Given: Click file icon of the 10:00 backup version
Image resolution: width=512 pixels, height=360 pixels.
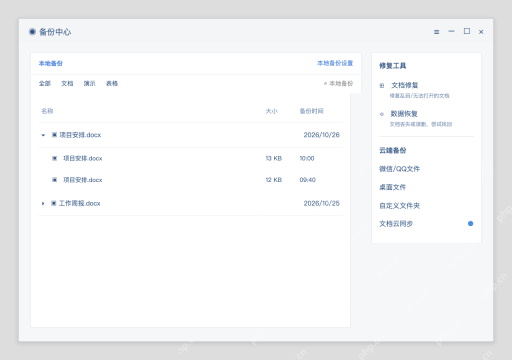Looking at the screenshot, I should [x=54, y=158].
